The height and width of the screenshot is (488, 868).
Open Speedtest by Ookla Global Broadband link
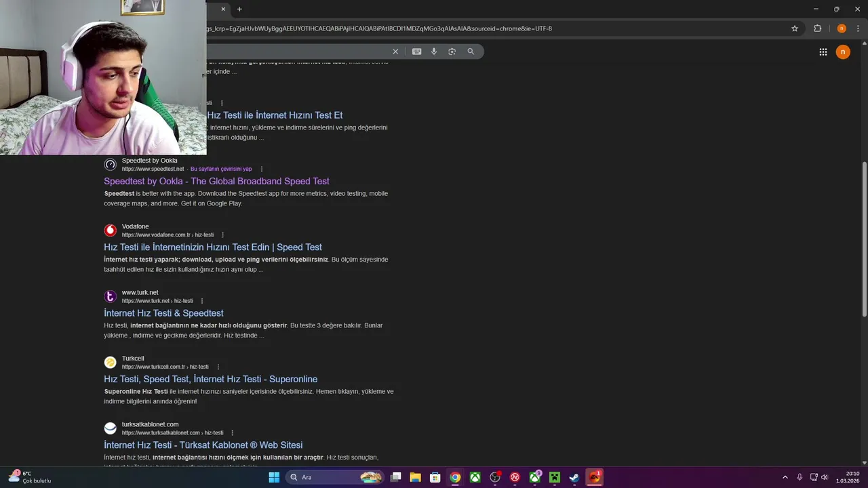click(x=216, y=181)
